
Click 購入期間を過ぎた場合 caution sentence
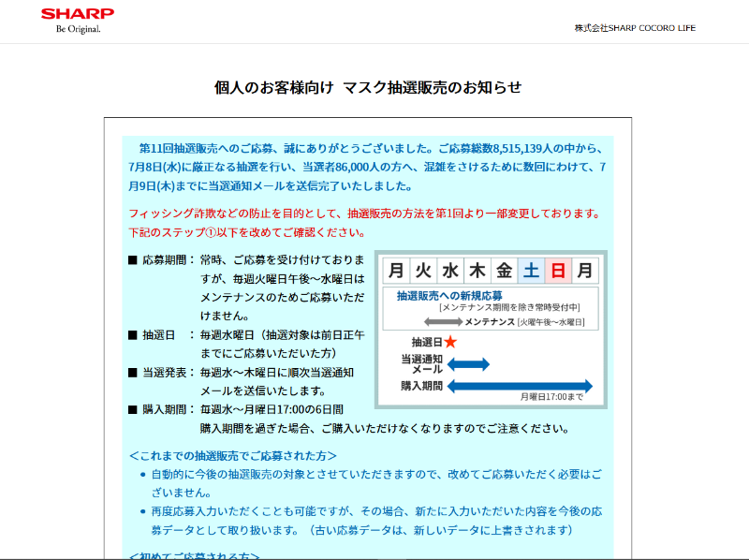[x=385, y=429]
